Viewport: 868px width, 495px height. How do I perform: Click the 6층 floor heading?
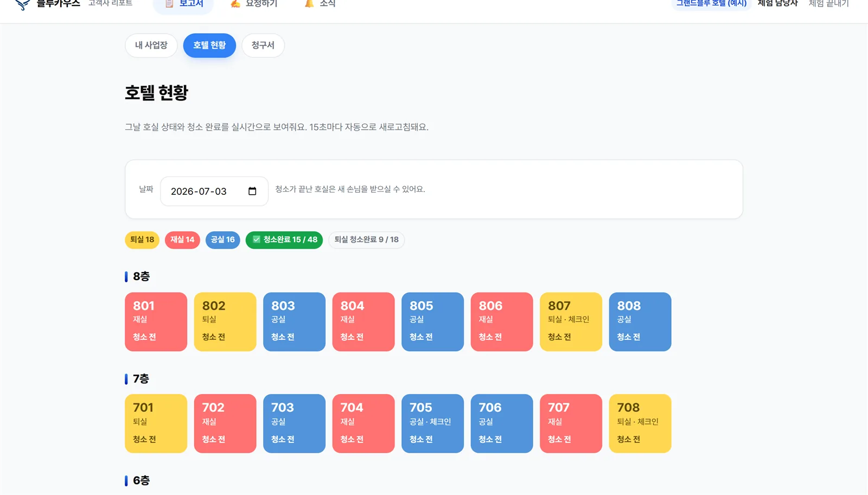click(141, 480)
